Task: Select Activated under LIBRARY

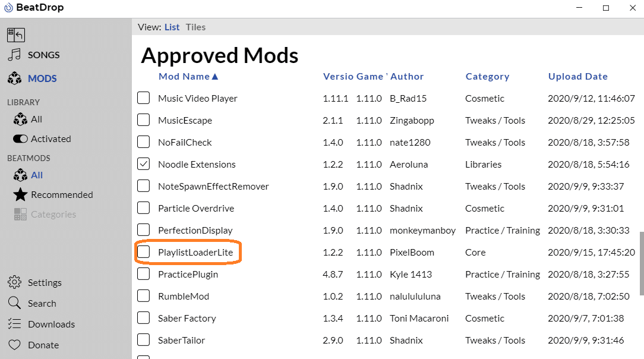Action: (x=51, y=139)
